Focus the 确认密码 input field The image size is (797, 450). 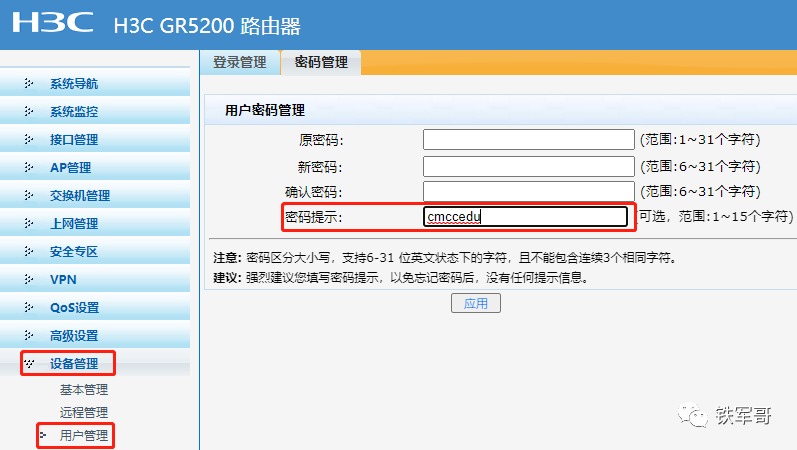click(x=529, y=191)
